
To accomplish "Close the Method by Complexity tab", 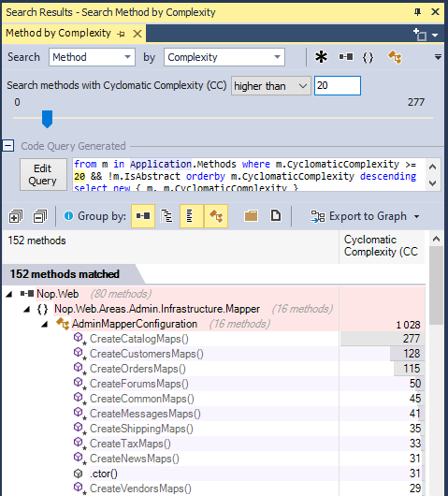I will [137, 34].
